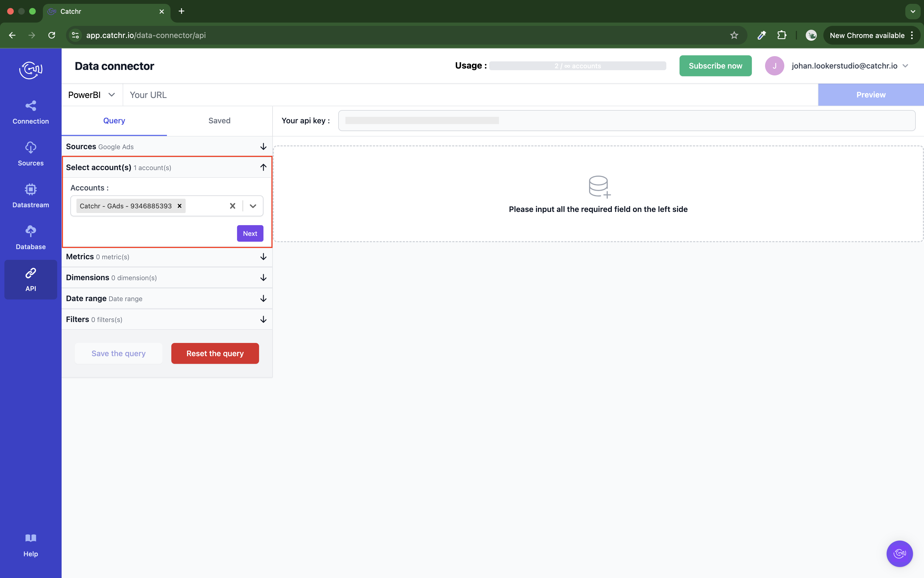Screen dimensions: 924x578
Task: Click the Preview button
Action: (x=871, y=95)
